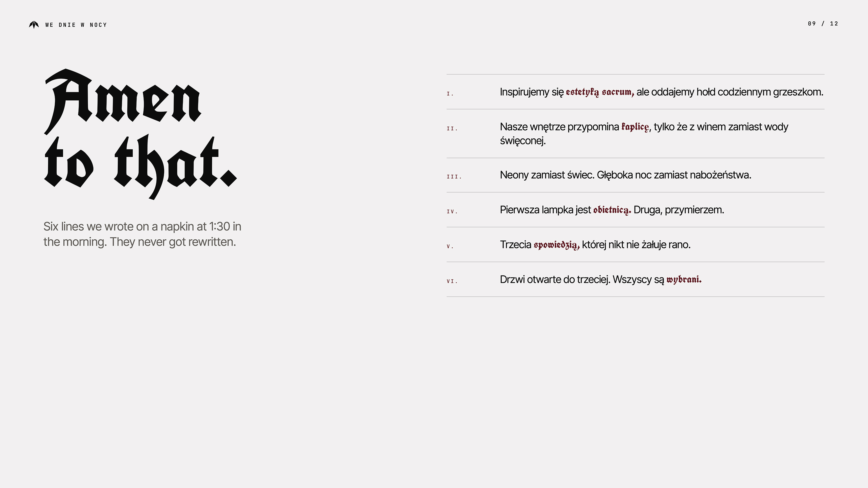
Task: Click the highlighted word obietnicą
Action: (612, 210)
